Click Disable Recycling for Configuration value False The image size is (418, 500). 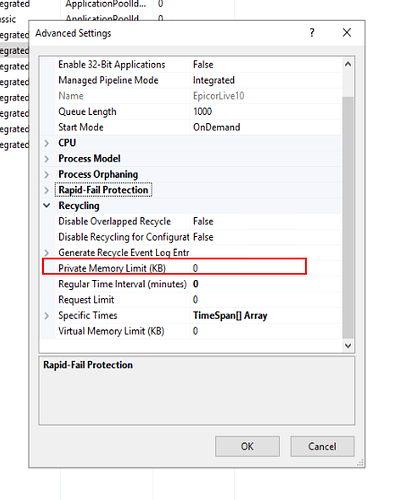point(203,237)
